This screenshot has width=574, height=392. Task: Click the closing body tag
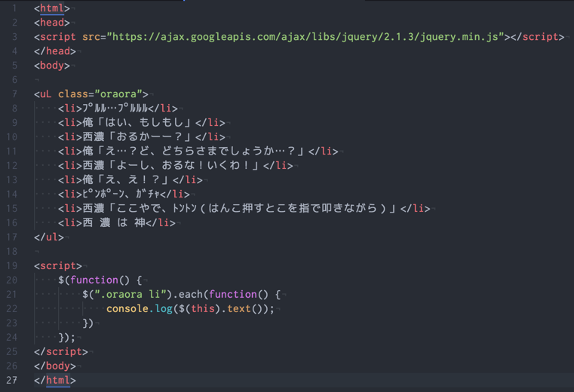coord(55,366)
